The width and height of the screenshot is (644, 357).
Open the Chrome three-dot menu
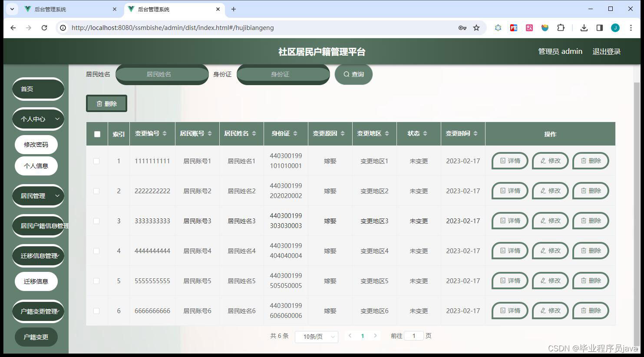point(630,28)
